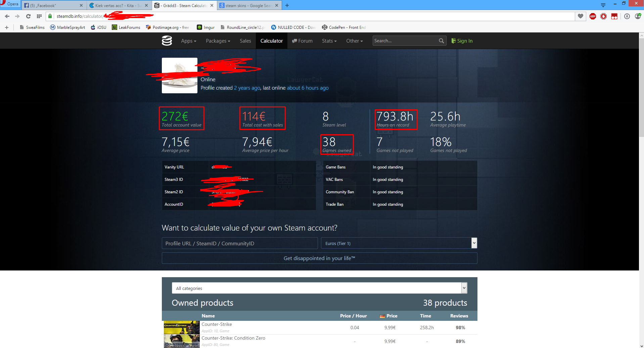Image resolution: width=644 pixels, height=348 pixels.
Task: Open the Adblock Plus extension
Action: (x=593, y=16)
